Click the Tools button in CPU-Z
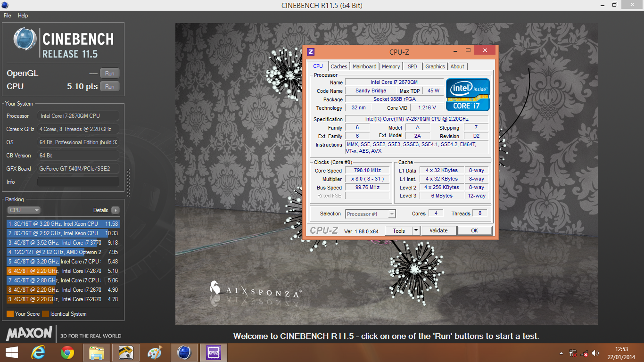644x362 pixels. pos(399,230)
